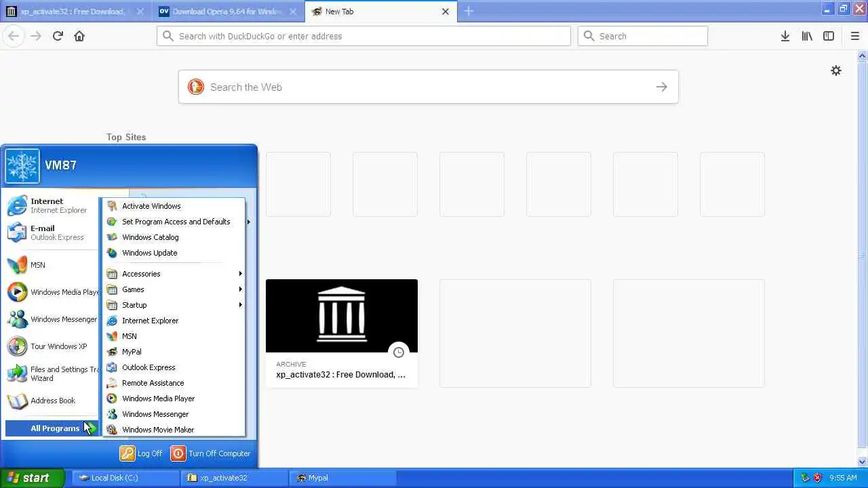Click the browser Back arrow

[14, 36]
